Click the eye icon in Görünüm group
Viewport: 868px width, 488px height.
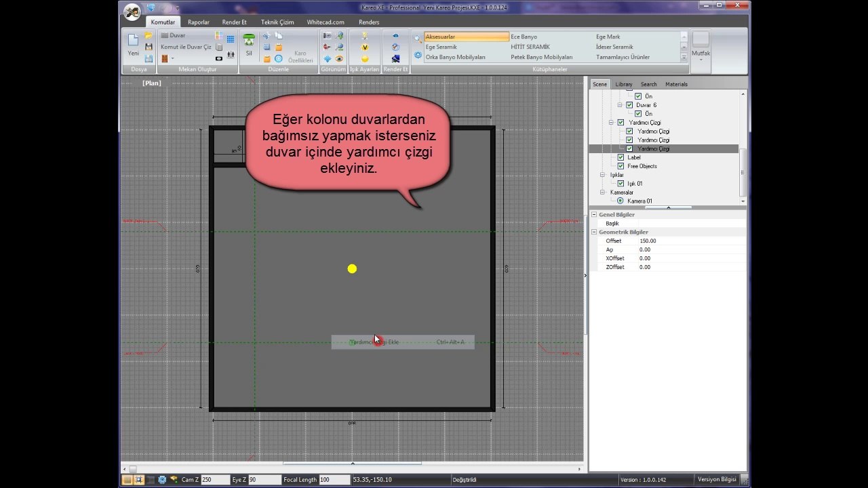[x=339, y=59]
